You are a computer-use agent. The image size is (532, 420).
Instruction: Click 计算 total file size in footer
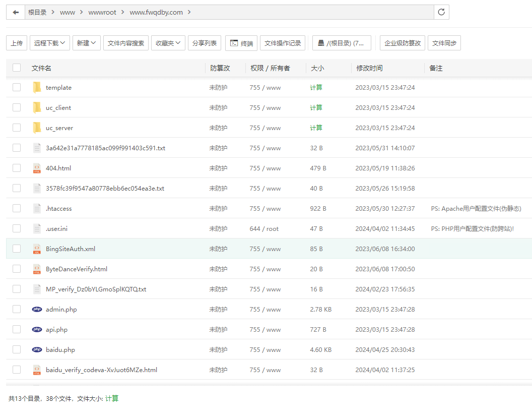click(112, 398)
